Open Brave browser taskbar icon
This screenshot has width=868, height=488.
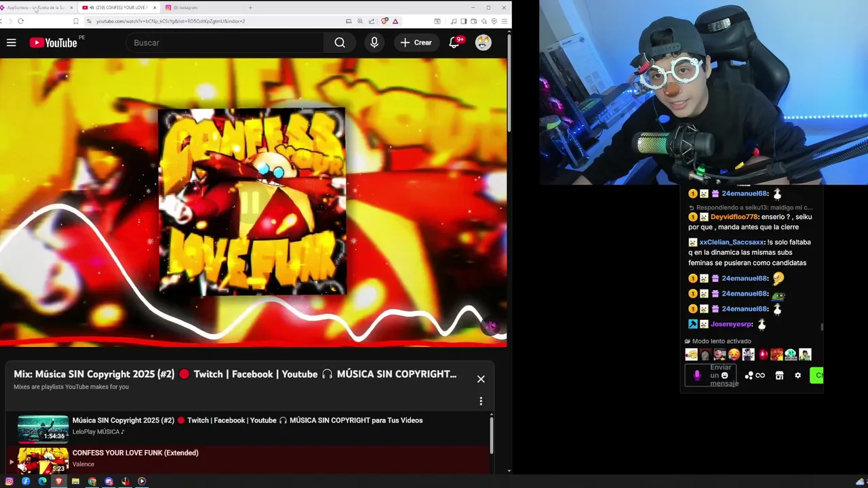[x=59, y=481]
